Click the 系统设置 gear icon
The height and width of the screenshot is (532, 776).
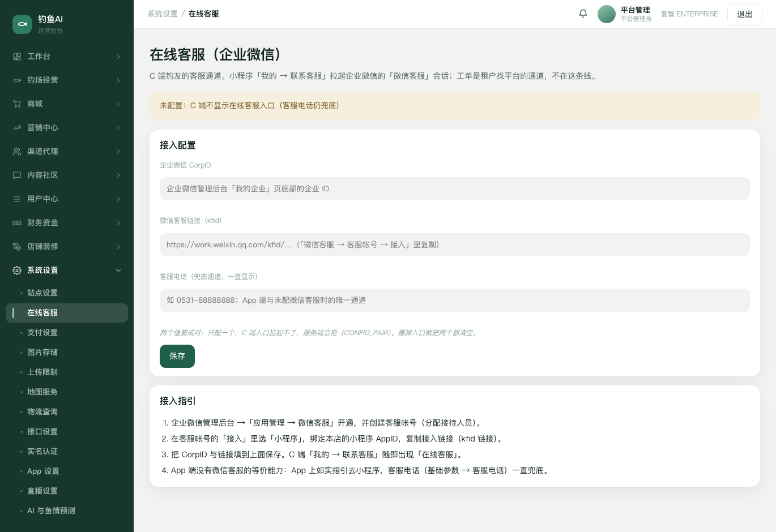[17, 271]
